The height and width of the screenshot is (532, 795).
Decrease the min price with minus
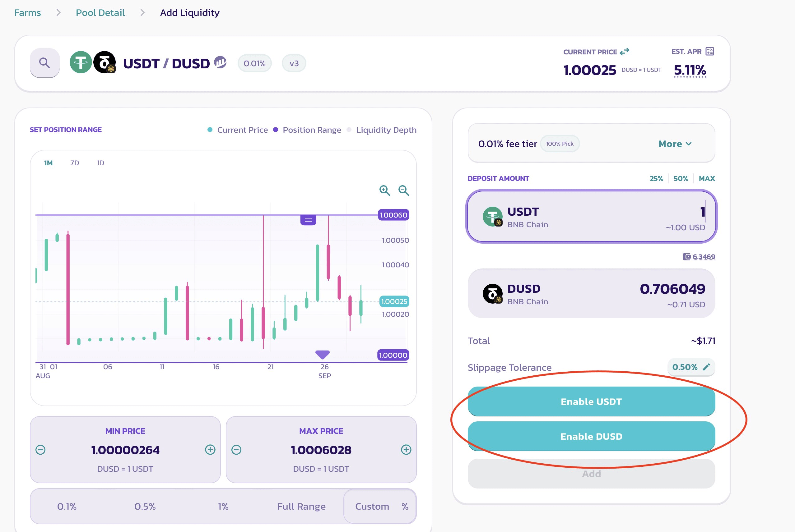point(40,450)
